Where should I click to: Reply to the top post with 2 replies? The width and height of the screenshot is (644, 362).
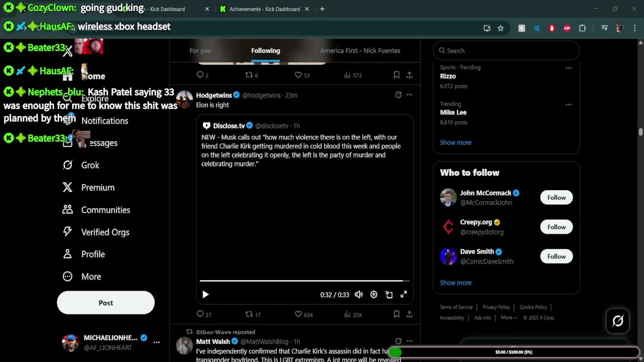coord(202,75)
